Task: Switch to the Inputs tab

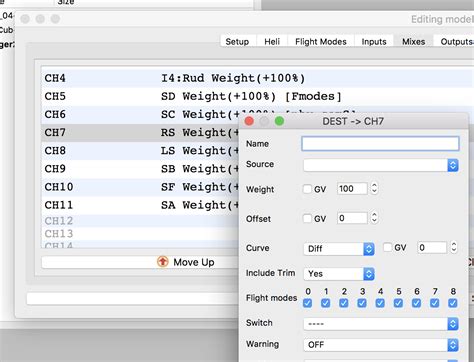Action: pos(374,42)
